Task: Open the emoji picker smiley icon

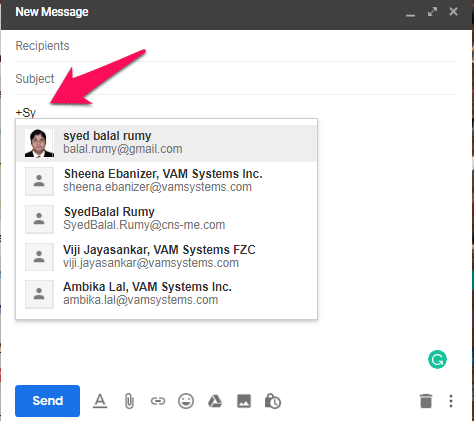Action: [x=186, y=401]
